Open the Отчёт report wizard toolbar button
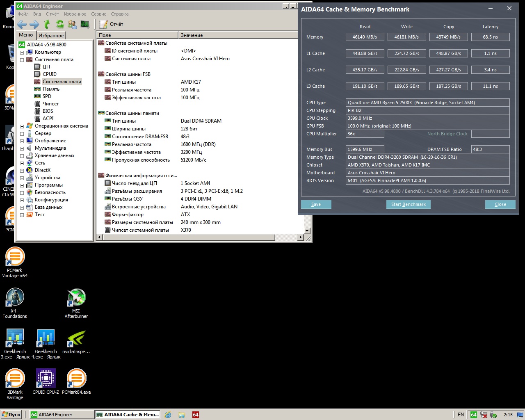Viewport: 525px width, 420px height. tap(112, 24)
